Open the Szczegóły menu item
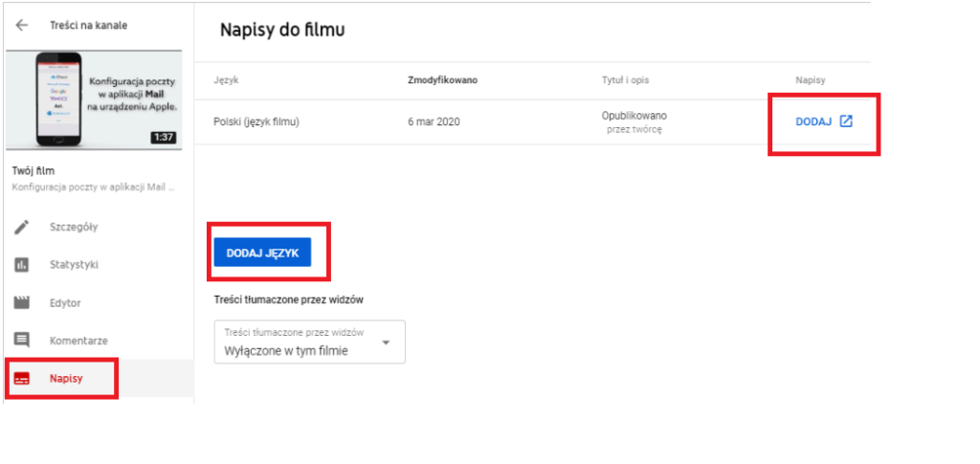This screenshot has height=464, width=980. pyautogui.click(x=74, y=228)
